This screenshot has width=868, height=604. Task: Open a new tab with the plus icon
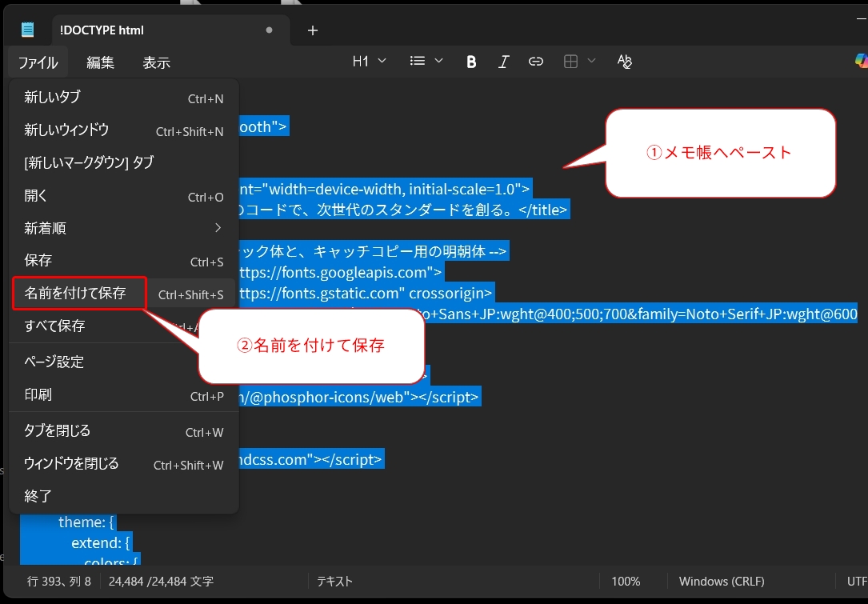[312, 30]
